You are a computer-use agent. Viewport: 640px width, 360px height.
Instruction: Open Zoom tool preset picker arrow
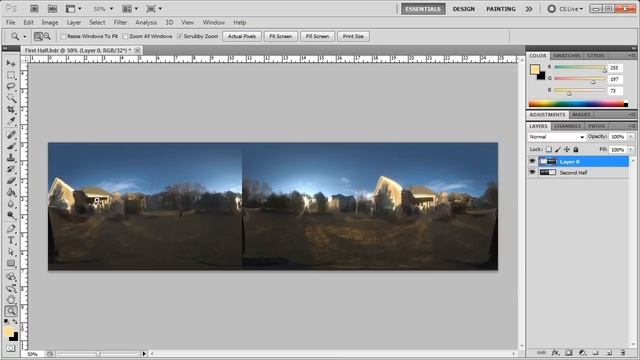[24, 36]
